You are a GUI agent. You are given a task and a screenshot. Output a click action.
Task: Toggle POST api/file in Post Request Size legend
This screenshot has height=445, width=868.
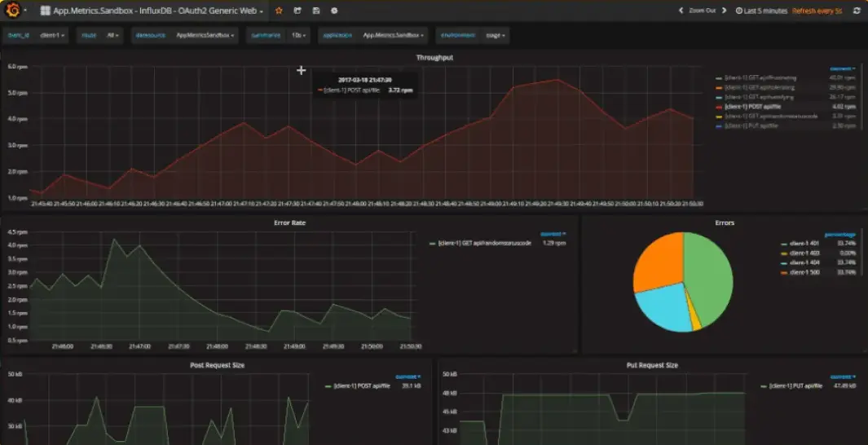[x=362, y=386]
